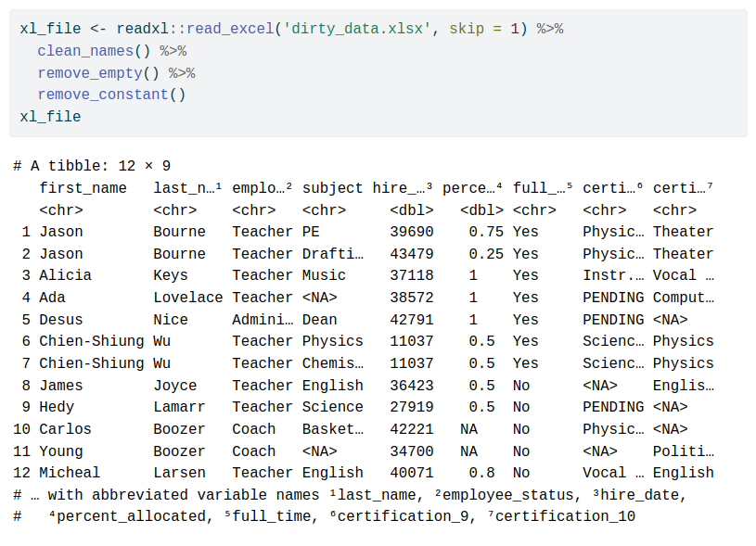This screenshot has height=546, width=756.
Task: Click the 'dirty_data.xlsx' string in the code
Action: (357, 29)
